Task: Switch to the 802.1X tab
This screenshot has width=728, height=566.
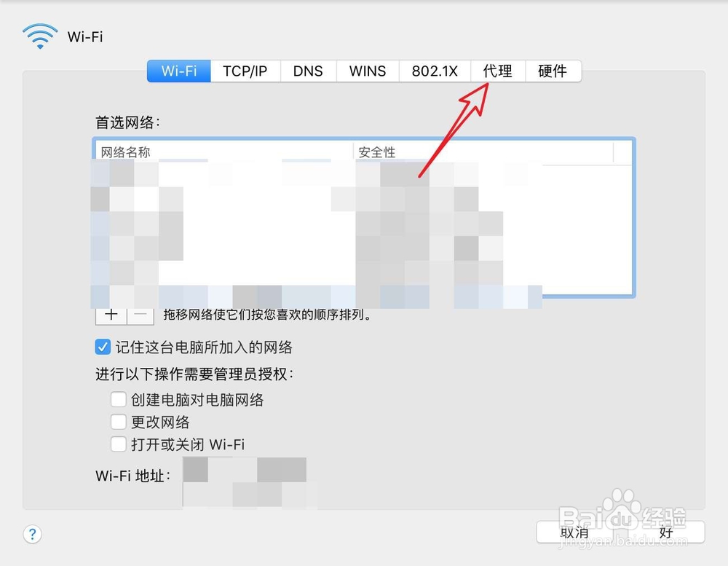Action: [435, 71]
